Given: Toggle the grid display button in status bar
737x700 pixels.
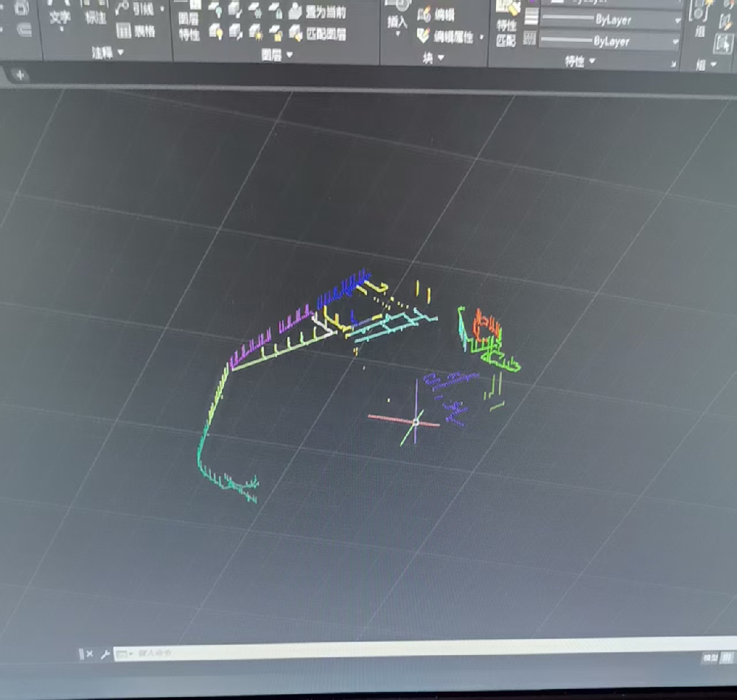Looking at the screenshot, I should (x=728, y=658).
